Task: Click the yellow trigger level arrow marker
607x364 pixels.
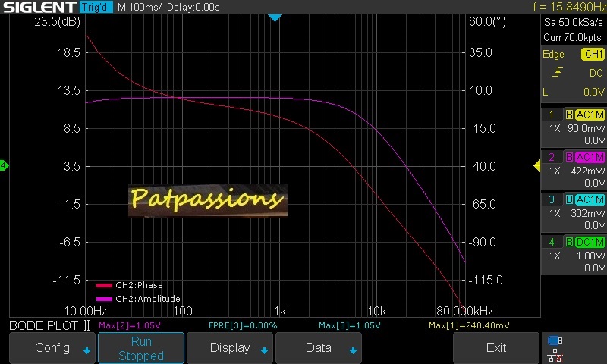Action: 537,165
